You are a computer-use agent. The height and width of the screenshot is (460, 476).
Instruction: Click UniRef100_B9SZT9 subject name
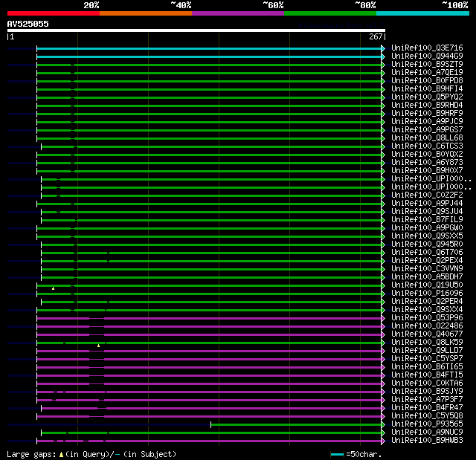pyautogui.click(x=427, y=65)
